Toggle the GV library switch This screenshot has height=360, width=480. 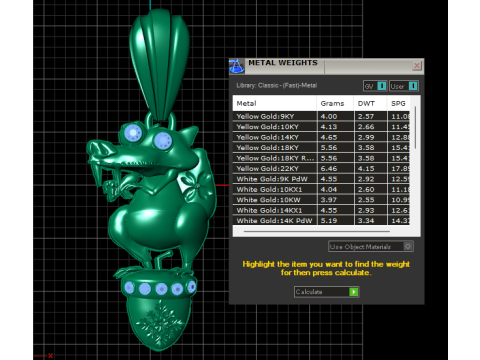[x=375, y=86]
